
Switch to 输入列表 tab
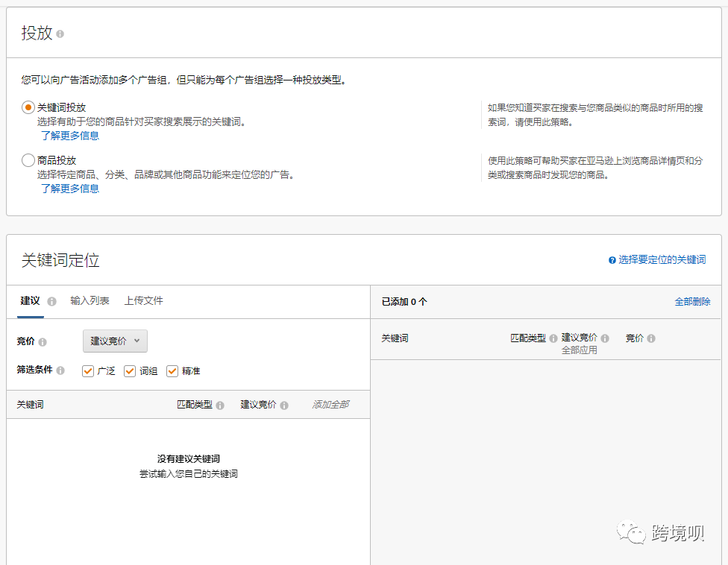coord(90,300)
